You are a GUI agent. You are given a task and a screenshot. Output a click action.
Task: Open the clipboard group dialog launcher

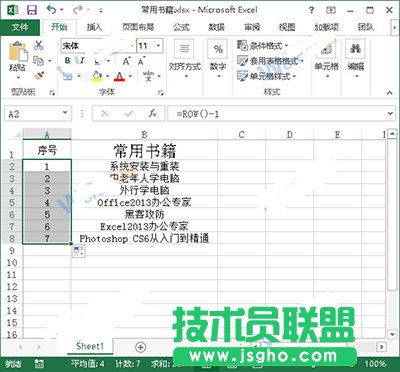point(52,93)
